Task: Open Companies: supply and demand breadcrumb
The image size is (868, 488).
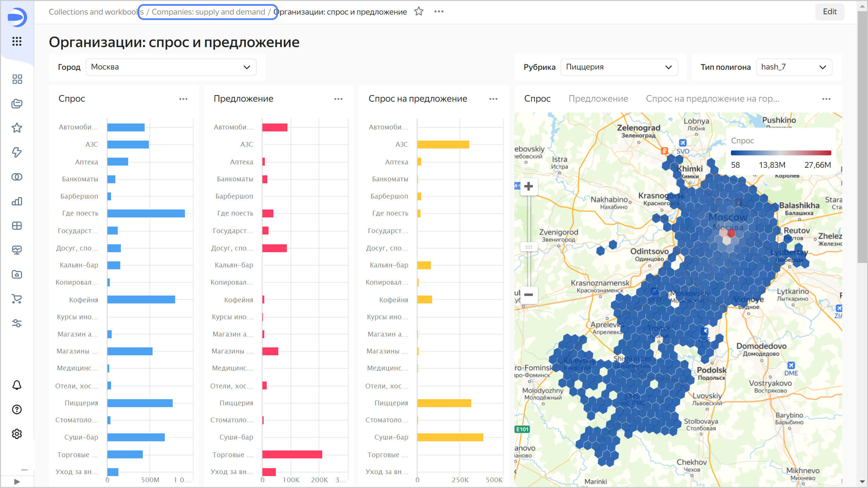Action: (x=208, y=12)
